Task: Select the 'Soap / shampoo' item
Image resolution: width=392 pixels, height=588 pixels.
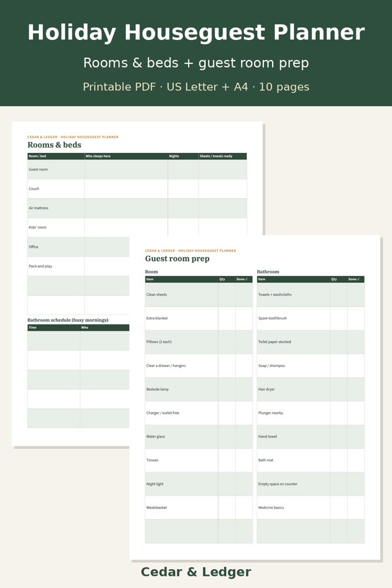Action: tap(272, 366)
